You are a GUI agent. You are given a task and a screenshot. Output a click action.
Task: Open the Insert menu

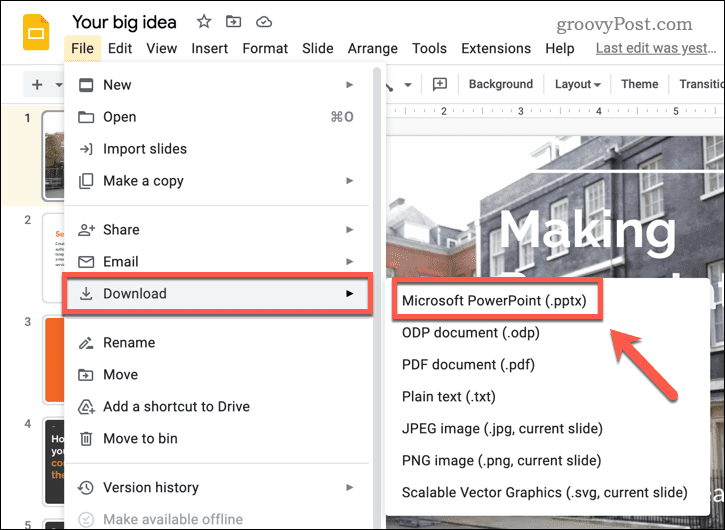pos(209,48)
